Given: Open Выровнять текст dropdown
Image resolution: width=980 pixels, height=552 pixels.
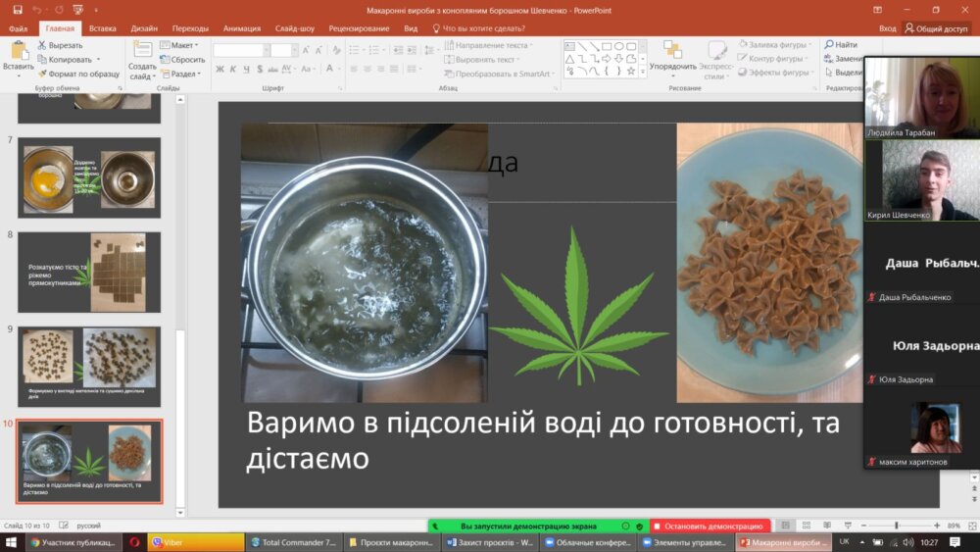Looking at the screenshot, I should tap(482, 60).
